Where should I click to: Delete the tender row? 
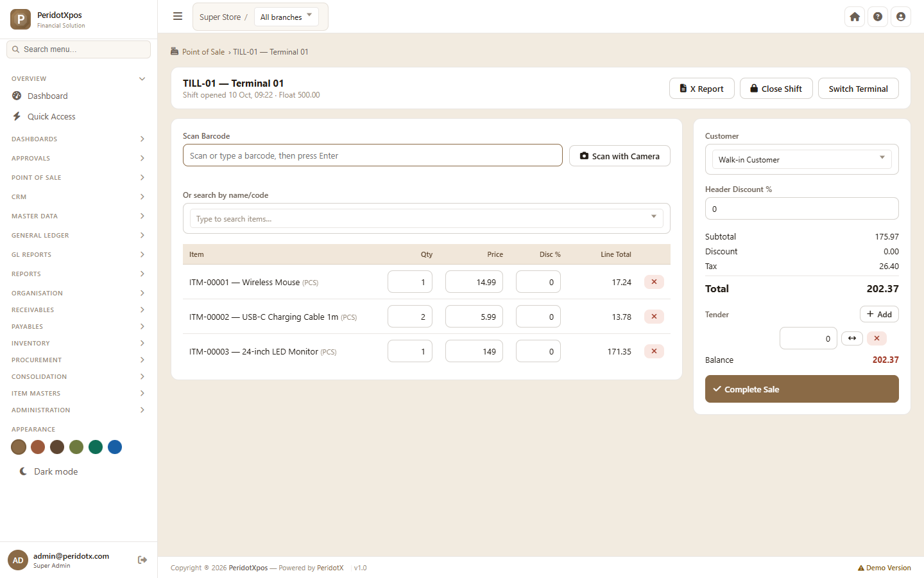coord(877,338)
